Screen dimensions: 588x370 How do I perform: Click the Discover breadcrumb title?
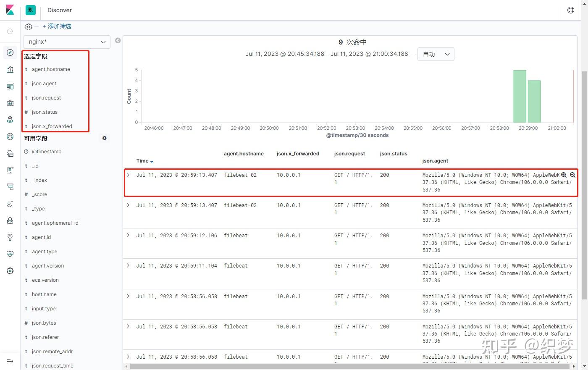[x=60, y=10]
